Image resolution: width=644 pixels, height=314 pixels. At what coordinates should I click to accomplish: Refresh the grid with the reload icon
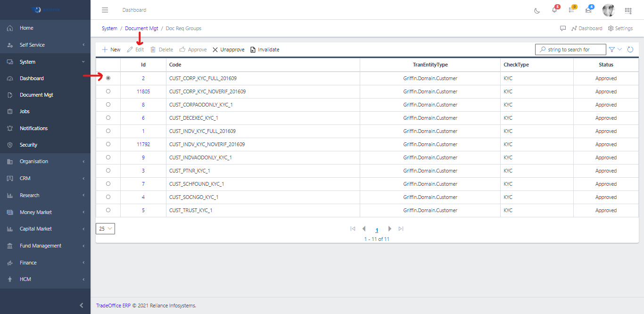point(630,49)
